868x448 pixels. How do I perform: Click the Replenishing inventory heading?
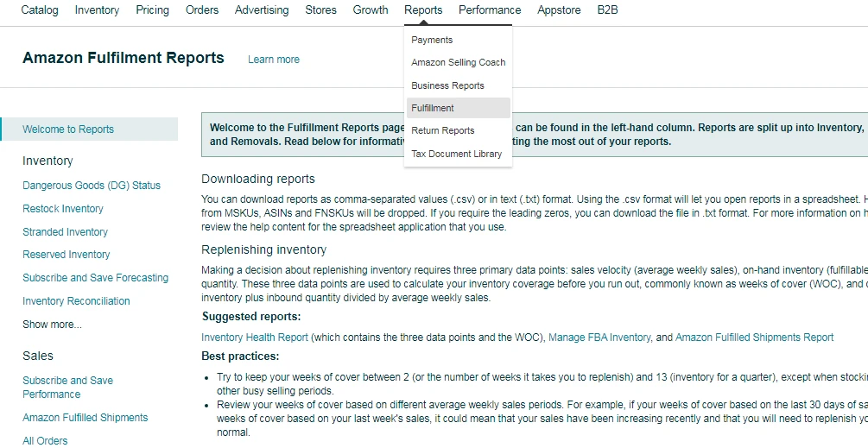pyautogui.click(x=263, y=249)
